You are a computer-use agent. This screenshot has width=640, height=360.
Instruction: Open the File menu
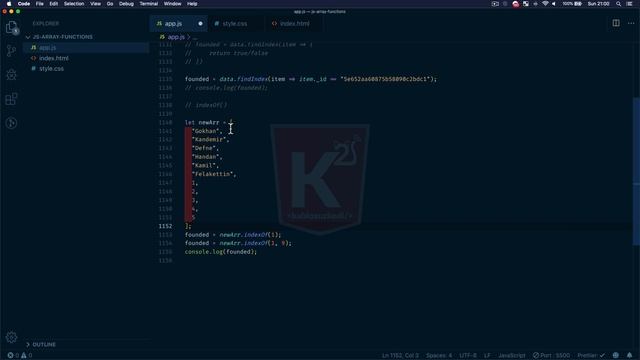(40, 4)
